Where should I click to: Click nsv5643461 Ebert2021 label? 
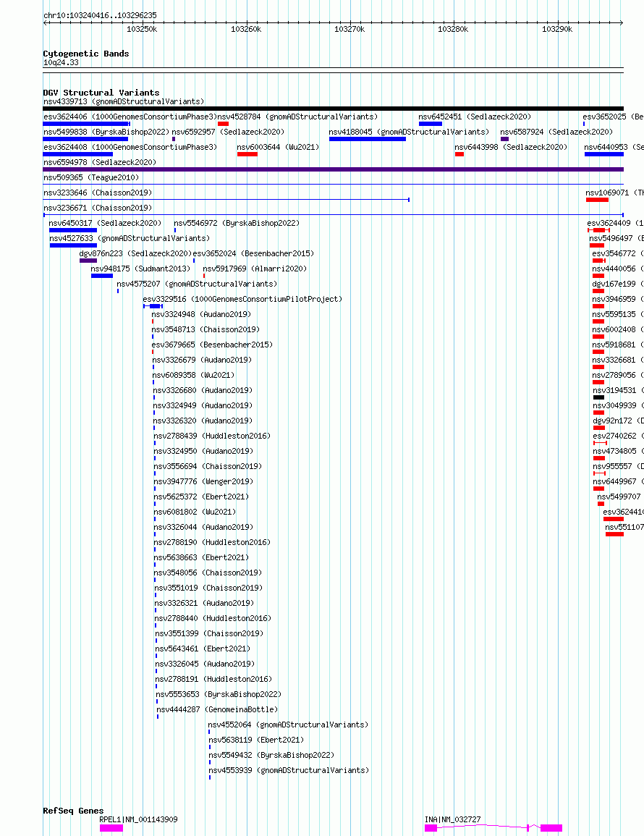pyautogui.click(x=203, y=649)
